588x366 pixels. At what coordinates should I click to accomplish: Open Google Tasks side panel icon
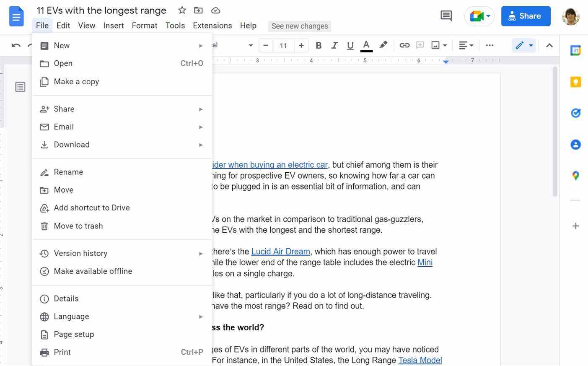coord(575,113)
